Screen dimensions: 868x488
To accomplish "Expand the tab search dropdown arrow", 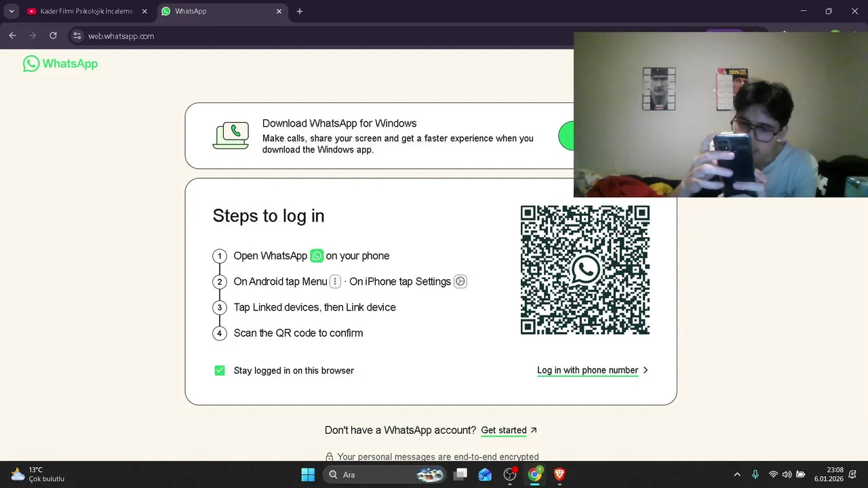I will pos(12,12).
